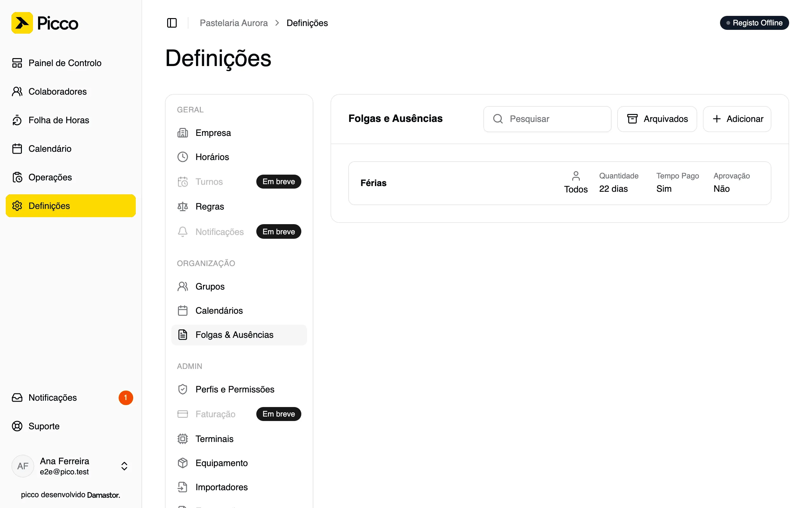Click the Faturação credit card icon
Image resolution: width=812 pixels, height=508 pixels.
coord(182,414)
